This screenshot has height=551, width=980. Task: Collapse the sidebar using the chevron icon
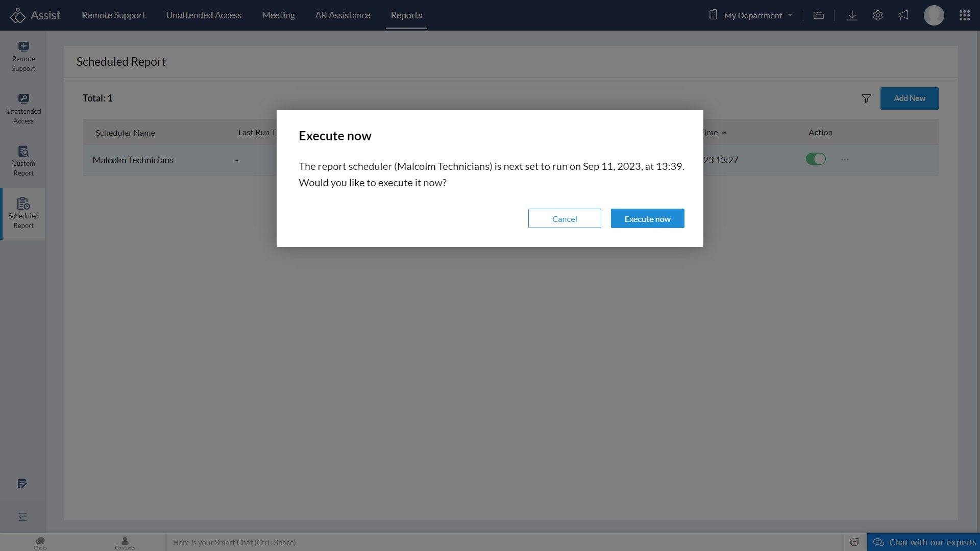pos(22,517)
